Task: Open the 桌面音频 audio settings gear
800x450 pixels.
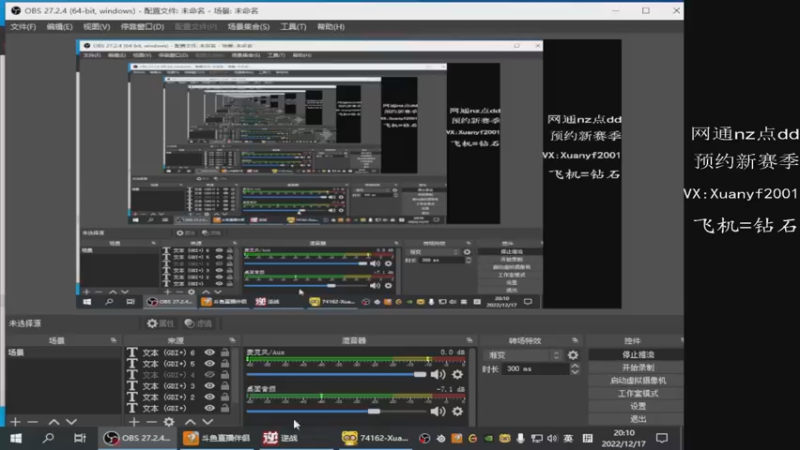Action: (458, 411)
